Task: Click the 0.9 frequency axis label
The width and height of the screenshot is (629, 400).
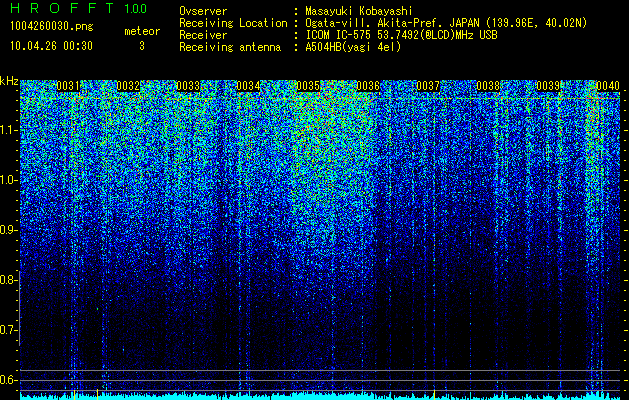Action: point(9,230)
